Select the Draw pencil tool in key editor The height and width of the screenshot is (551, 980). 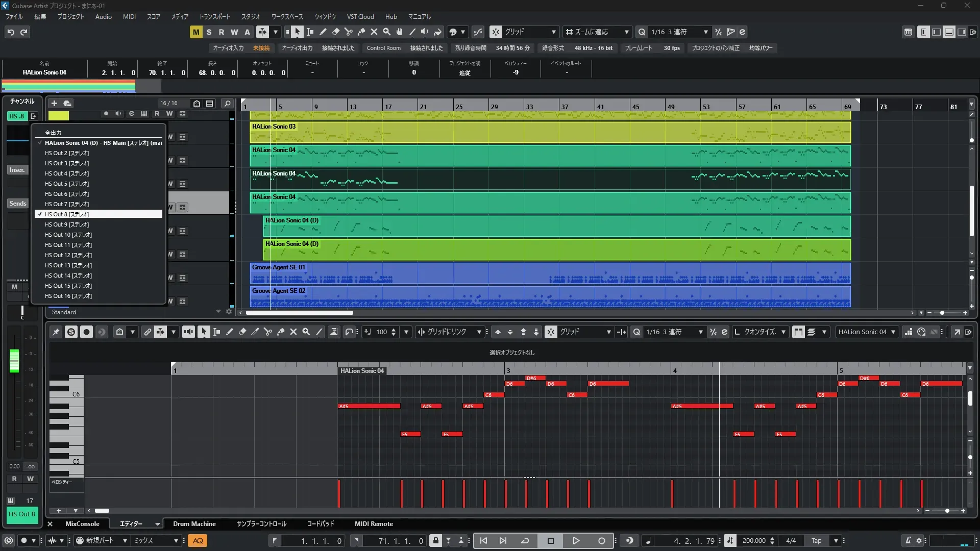230,332
